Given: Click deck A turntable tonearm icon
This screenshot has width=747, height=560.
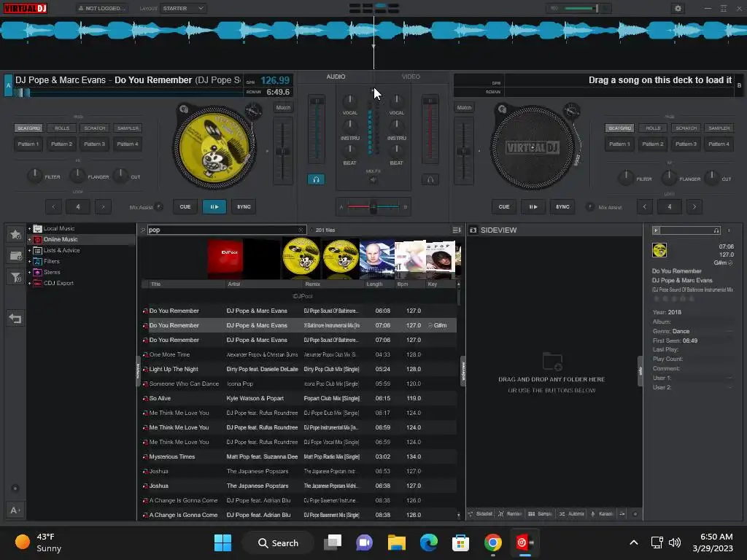Looking at the screenshot, I should point(253,112).
